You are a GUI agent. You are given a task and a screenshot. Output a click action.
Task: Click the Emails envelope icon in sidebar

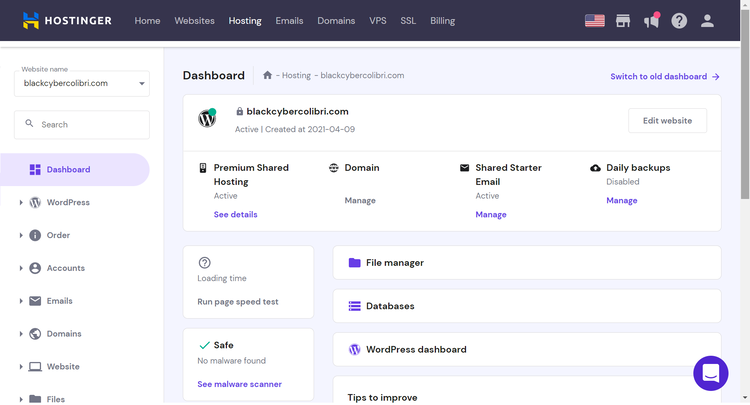click(x=35, y=301)
